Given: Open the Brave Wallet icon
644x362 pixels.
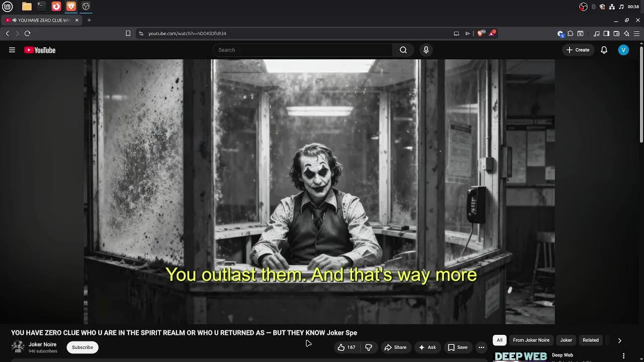Looking at the screenshot, I should (616, 34).
